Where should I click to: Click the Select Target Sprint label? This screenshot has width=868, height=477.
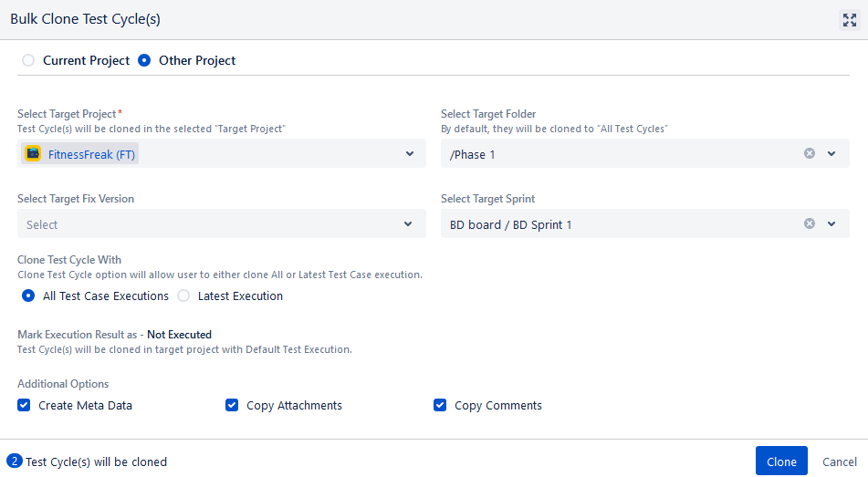tap(487, 199)
